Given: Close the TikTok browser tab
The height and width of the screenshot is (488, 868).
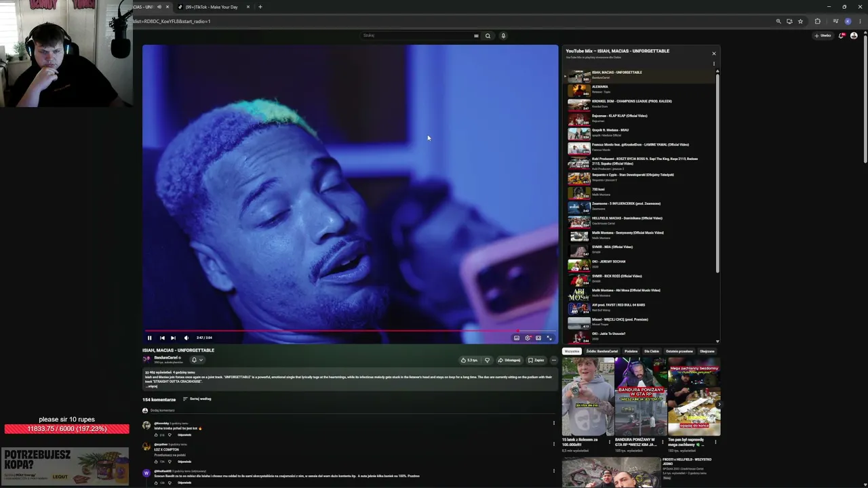Looking at the screenshot, I should pyautogui.click(x=248, y=7).
